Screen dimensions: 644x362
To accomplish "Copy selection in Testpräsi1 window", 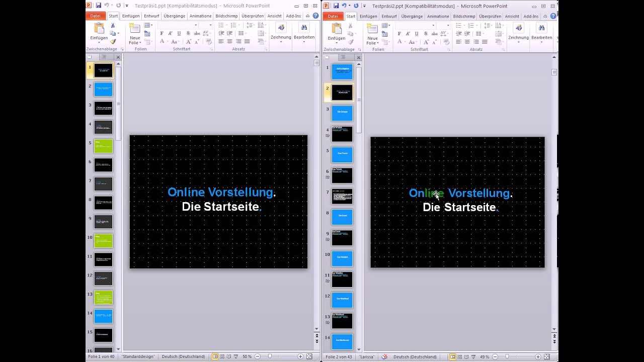I will click(x=113, y=34).
